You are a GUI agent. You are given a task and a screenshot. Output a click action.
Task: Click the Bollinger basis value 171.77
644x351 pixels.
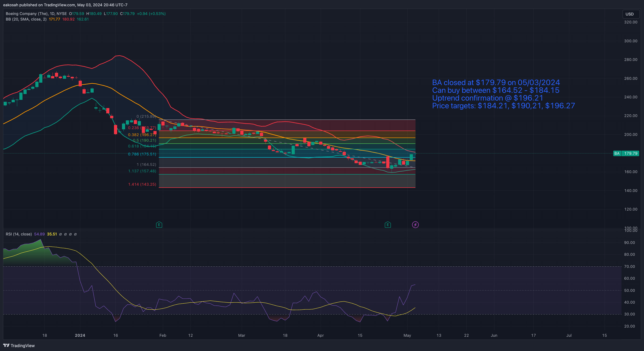tap(54, 19)
